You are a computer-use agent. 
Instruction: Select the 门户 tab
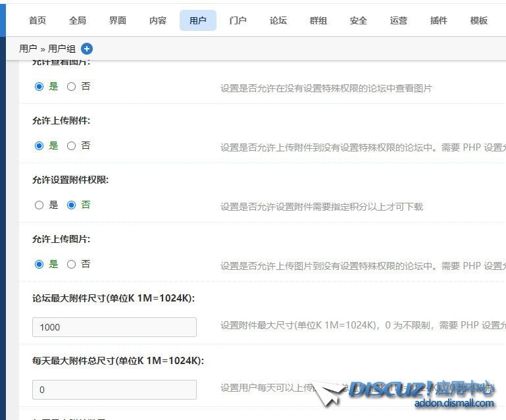click(x=238, y=20)
